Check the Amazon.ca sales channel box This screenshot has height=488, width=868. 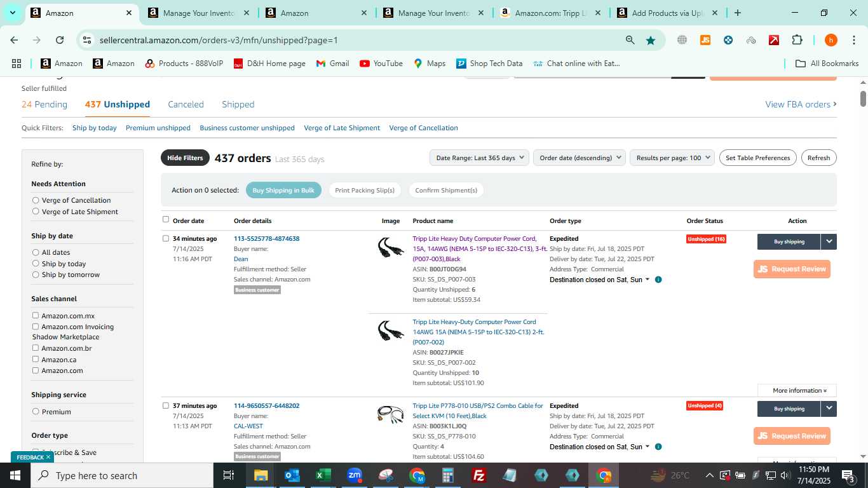36,360
